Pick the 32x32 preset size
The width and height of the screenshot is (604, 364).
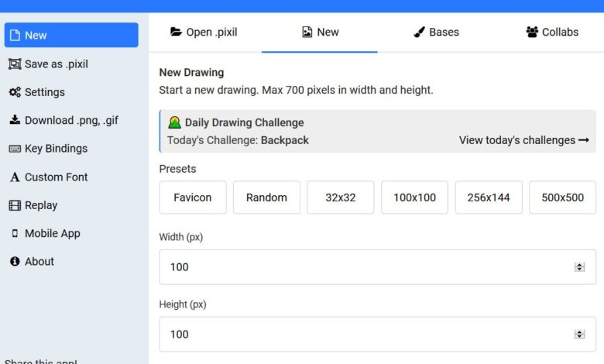[x=341, y=197]
